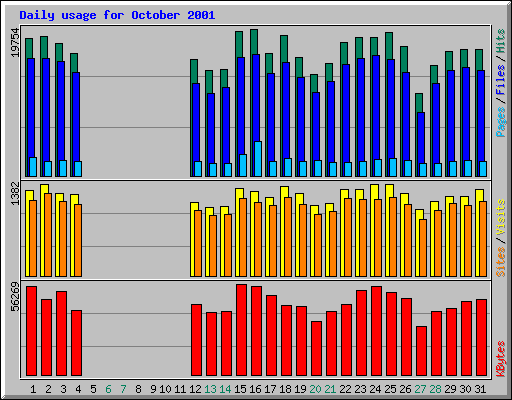Click the green day label 6

click(x=108, y=389)
